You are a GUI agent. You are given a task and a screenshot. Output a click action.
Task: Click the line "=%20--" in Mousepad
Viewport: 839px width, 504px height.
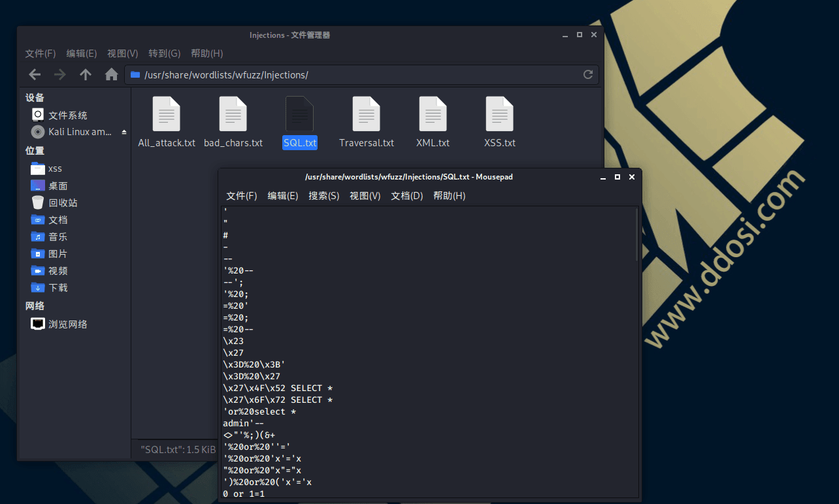point(238,329)
